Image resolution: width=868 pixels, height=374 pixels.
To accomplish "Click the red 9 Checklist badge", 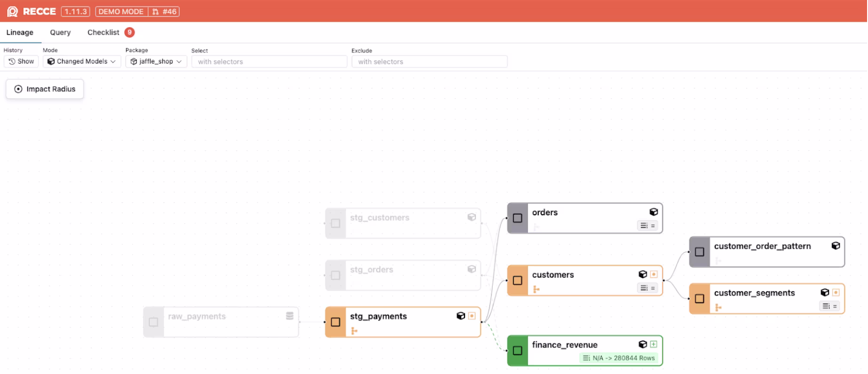I will tap(130, 32).
